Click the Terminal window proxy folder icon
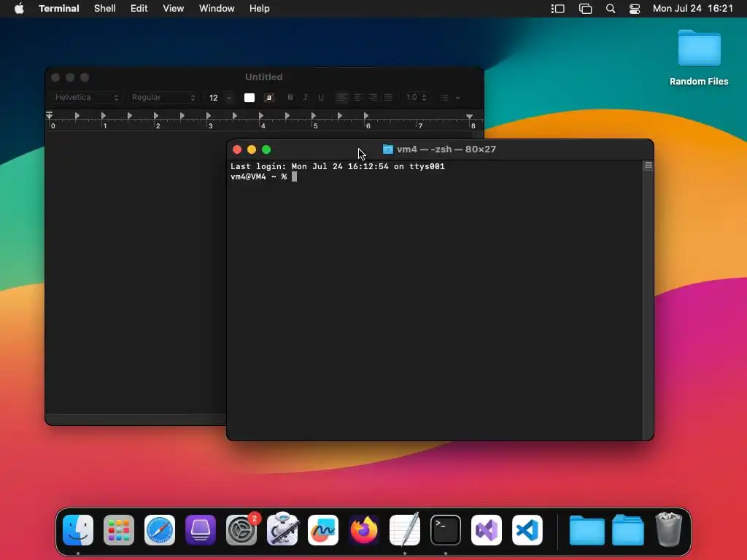Screen dimensions: 747x560 coord(388,149)
